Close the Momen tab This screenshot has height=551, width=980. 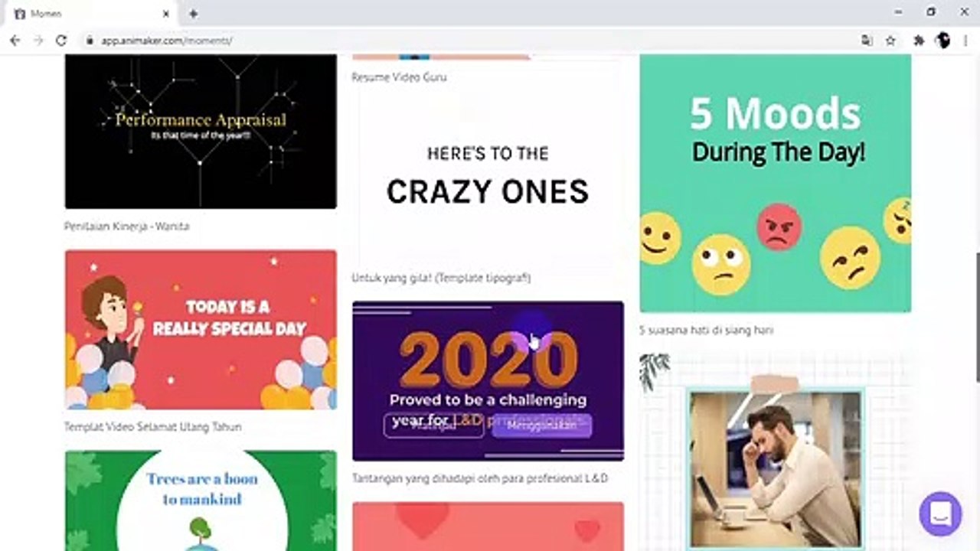coord(166,14)
